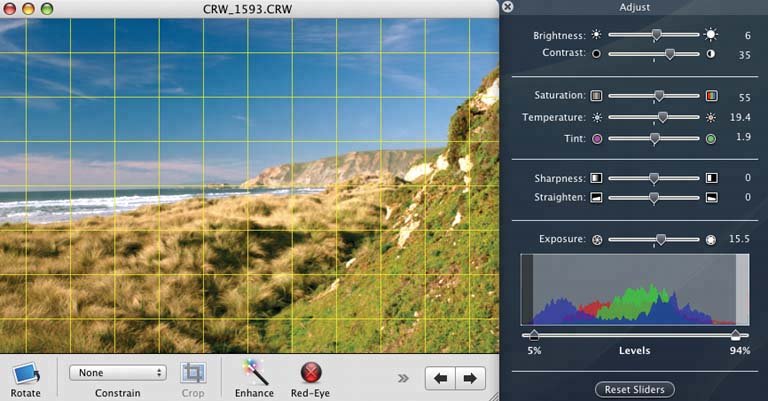768x401 pixels.
Task: Click the Contrast value 35
Action: pos(744,55)
